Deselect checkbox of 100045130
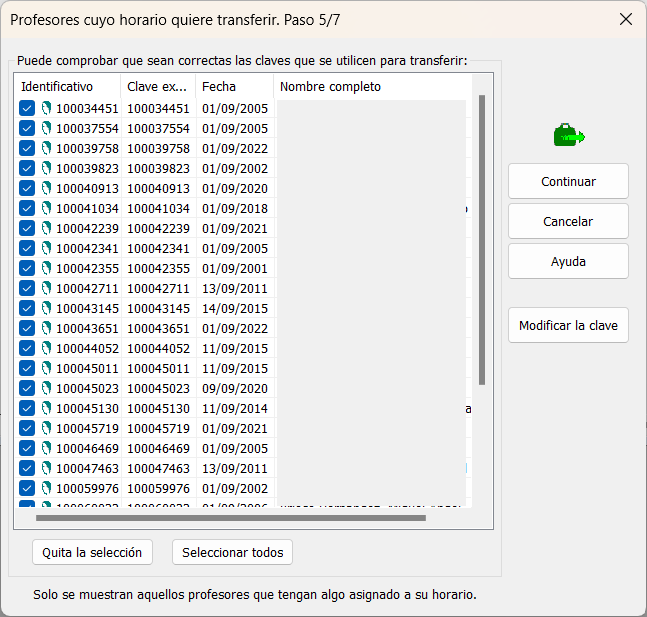 (27, 409)
